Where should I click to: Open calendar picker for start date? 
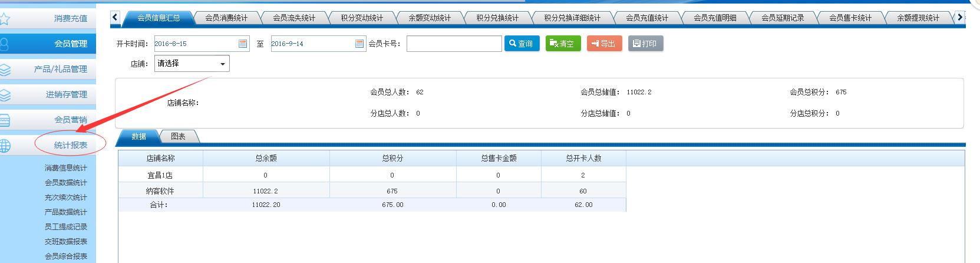point(243,44)
